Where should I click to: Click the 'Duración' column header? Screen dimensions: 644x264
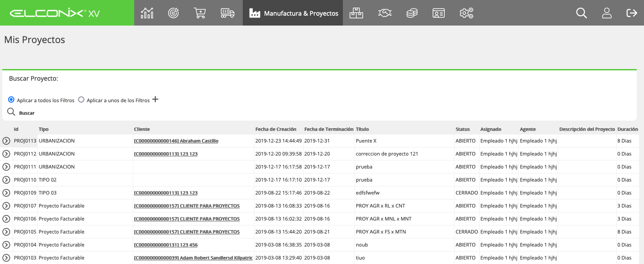click(x=628, y=129)
